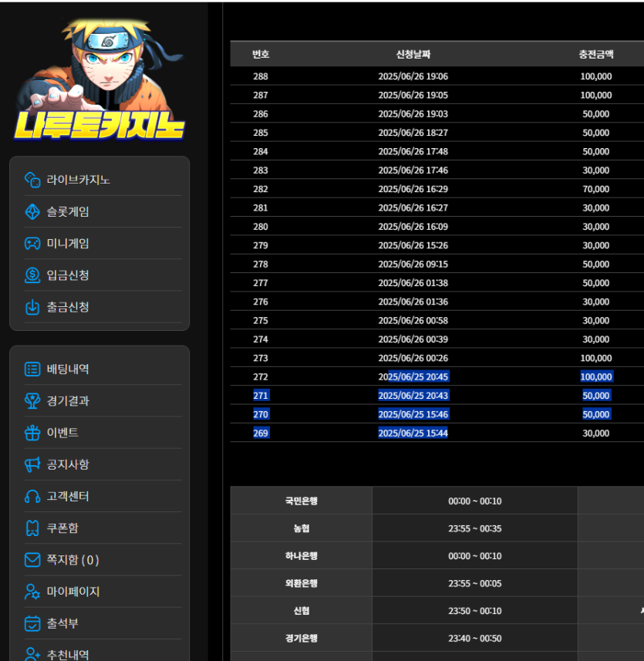This screenshot has height=661, width=644.
Task: Click the 신청날짜 column header
Action: point(413,54)
